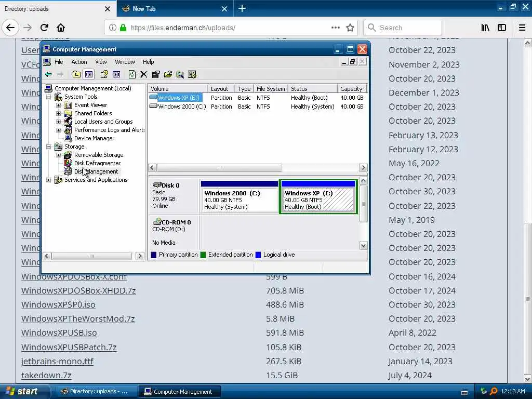Expand Services and Applications node
The height and width of the screenshot is (399, 532).
tap(48, 180)
